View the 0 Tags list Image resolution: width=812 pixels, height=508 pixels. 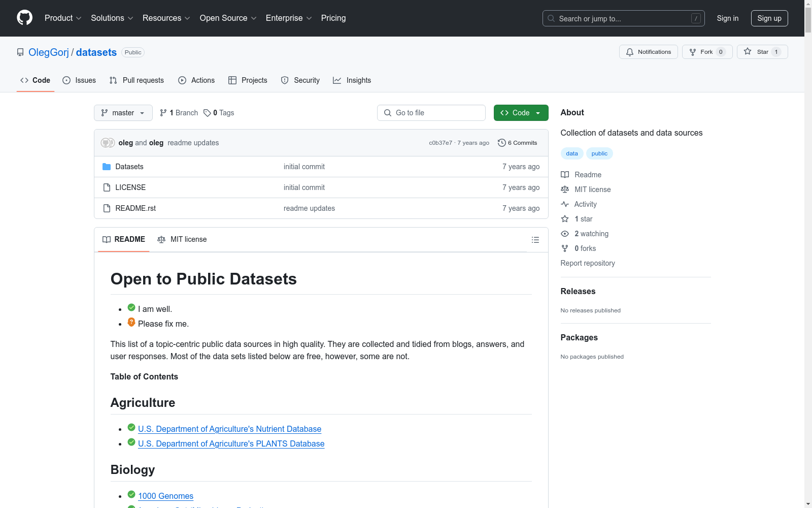tap(219, 113)
